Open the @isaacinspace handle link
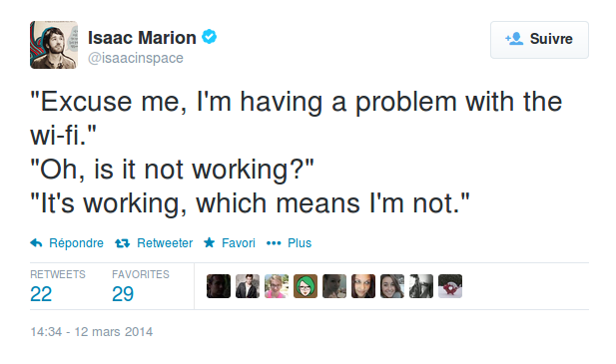 point(136,58)
